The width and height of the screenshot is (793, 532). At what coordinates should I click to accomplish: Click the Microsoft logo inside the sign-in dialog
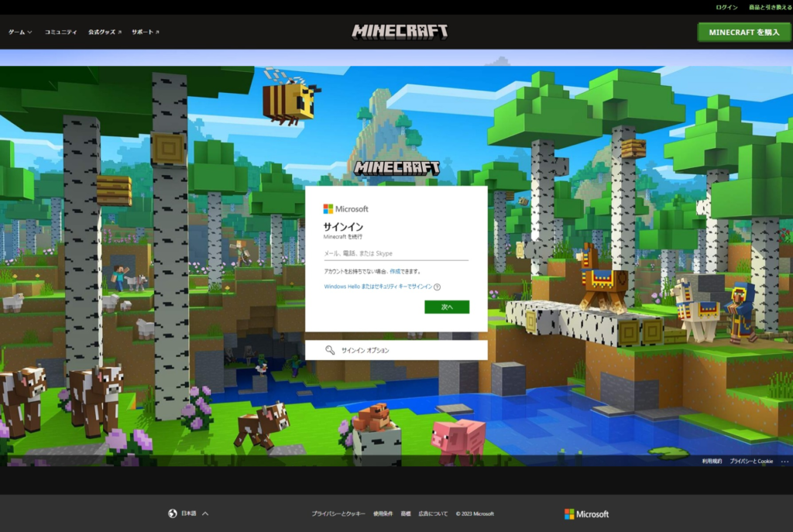pos(346,209)
